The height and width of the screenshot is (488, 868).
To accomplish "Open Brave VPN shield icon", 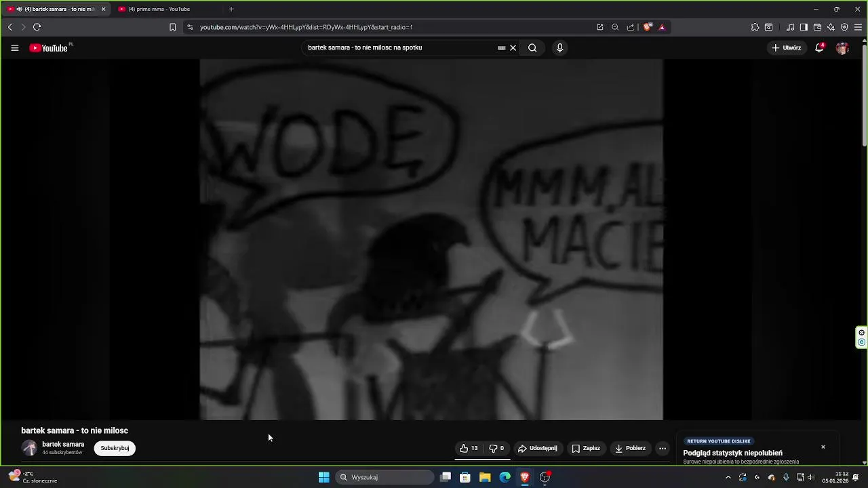I will coord(844,27).
